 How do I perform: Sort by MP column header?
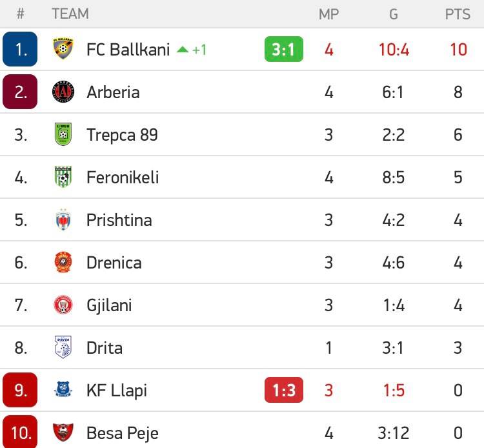click(328, 14)
